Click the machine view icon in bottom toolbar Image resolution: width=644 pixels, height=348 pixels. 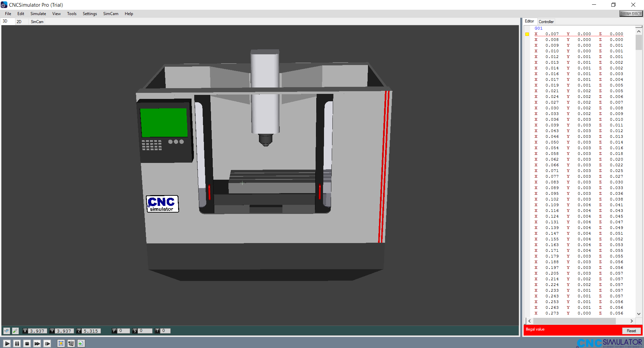[71, 343]
